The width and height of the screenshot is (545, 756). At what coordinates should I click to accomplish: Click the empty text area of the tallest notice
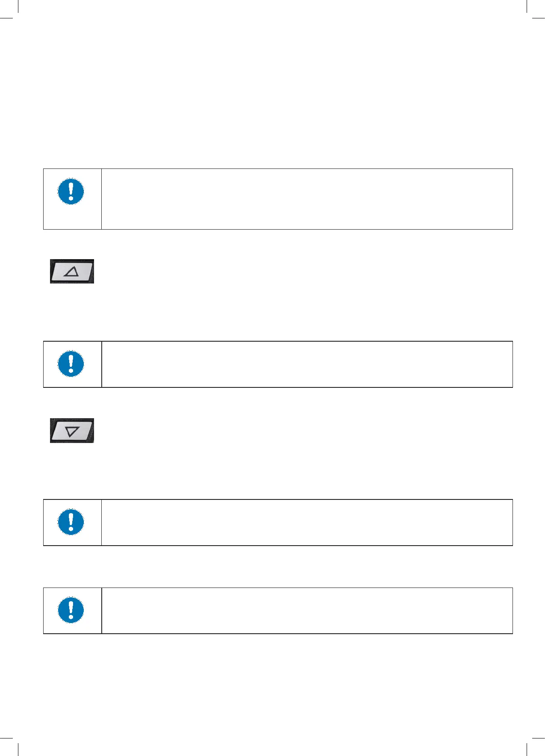tap(306, 199)
